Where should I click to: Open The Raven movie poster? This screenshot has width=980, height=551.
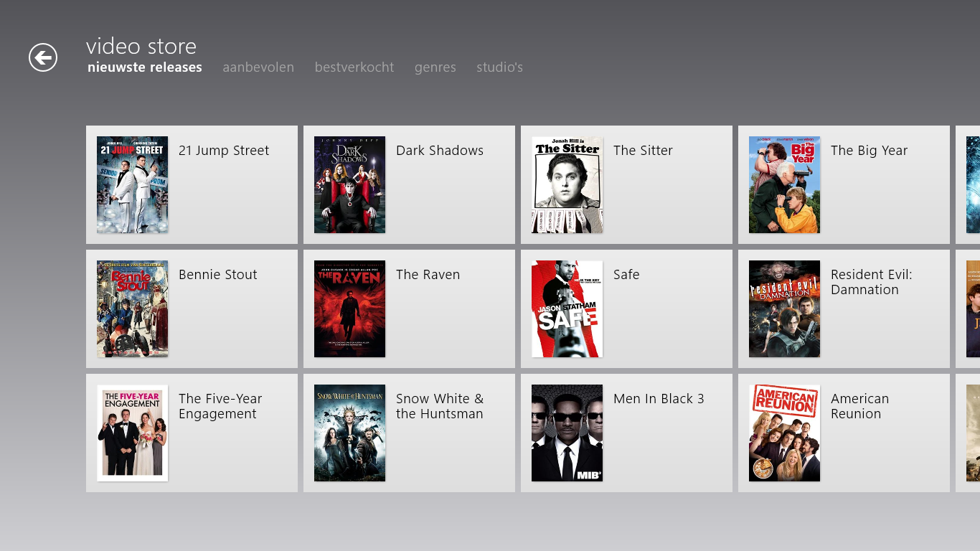tap(350, 309)
